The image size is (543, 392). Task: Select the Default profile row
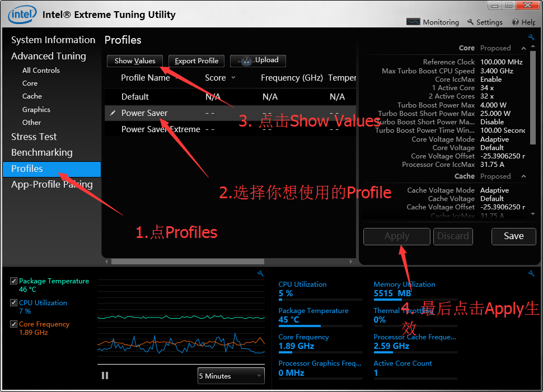[230, 97]
